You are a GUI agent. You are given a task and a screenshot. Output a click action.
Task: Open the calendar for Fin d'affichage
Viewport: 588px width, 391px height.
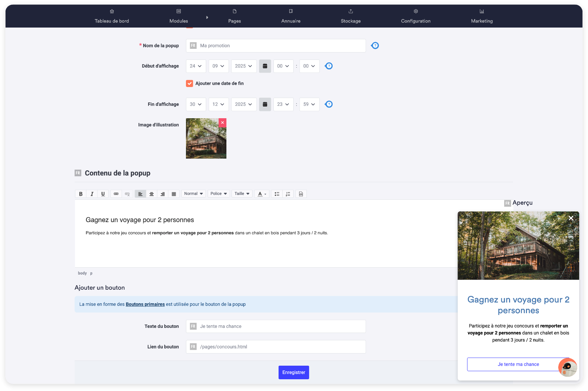click(265, 104)
